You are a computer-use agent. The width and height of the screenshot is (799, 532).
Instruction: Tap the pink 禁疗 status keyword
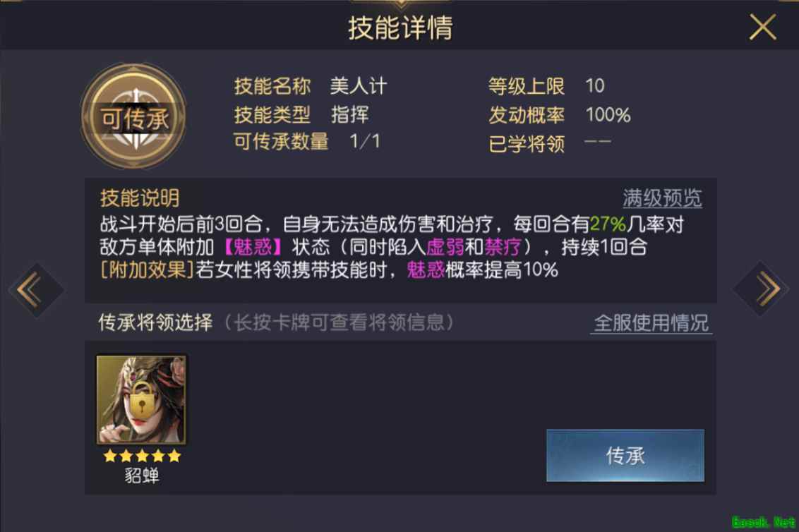[503, 247]
